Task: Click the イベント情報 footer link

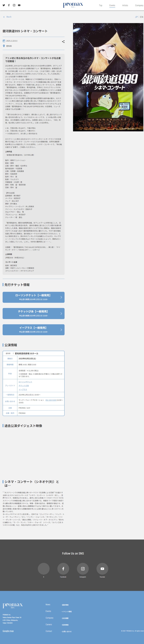Action: tap(66, 611)
